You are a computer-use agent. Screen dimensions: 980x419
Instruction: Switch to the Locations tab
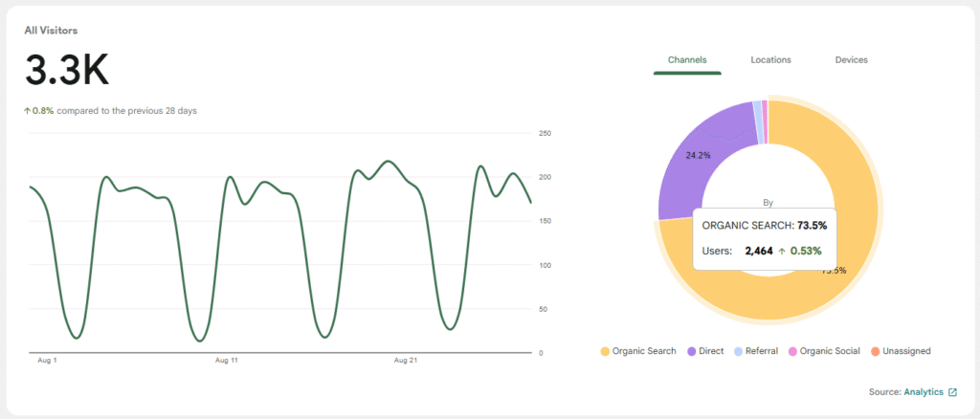click(770, 60)
